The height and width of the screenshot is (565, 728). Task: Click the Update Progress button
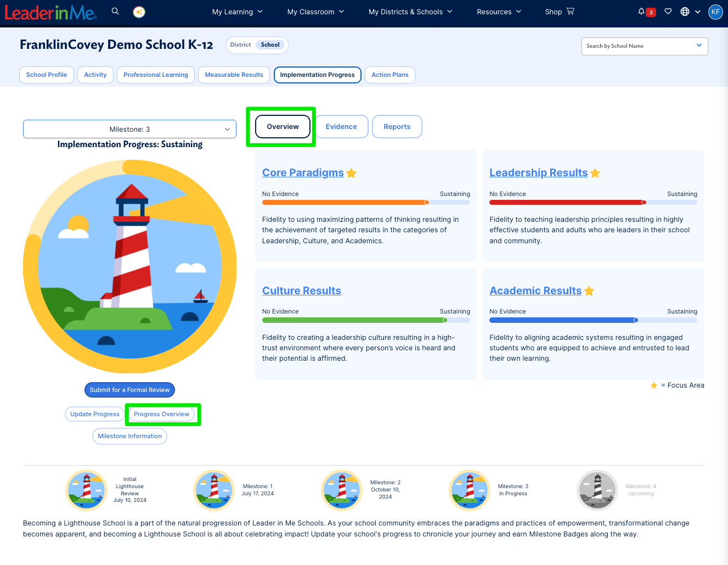pyautogui.click(x=95, y=414)
